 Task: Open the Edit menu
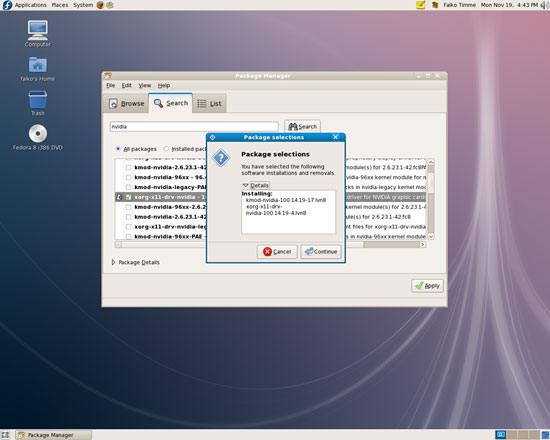tap(126, 85)
